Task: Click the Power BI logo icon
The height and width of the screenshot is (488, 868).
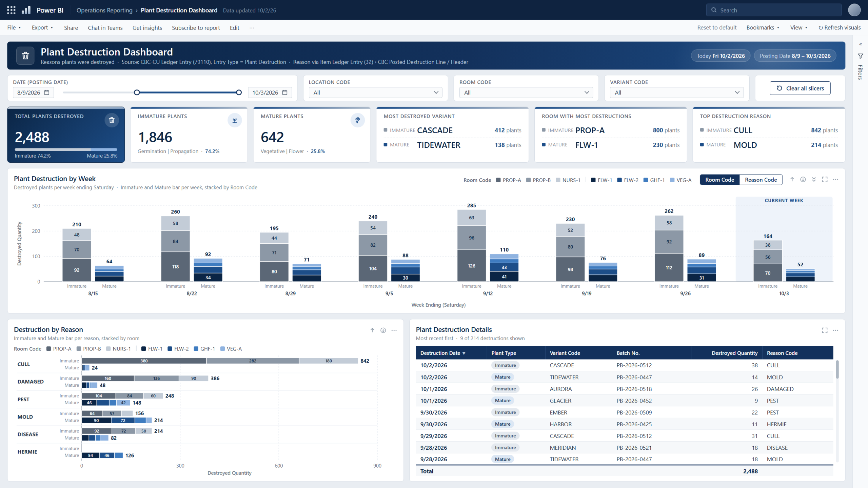Action: (26, 10)
